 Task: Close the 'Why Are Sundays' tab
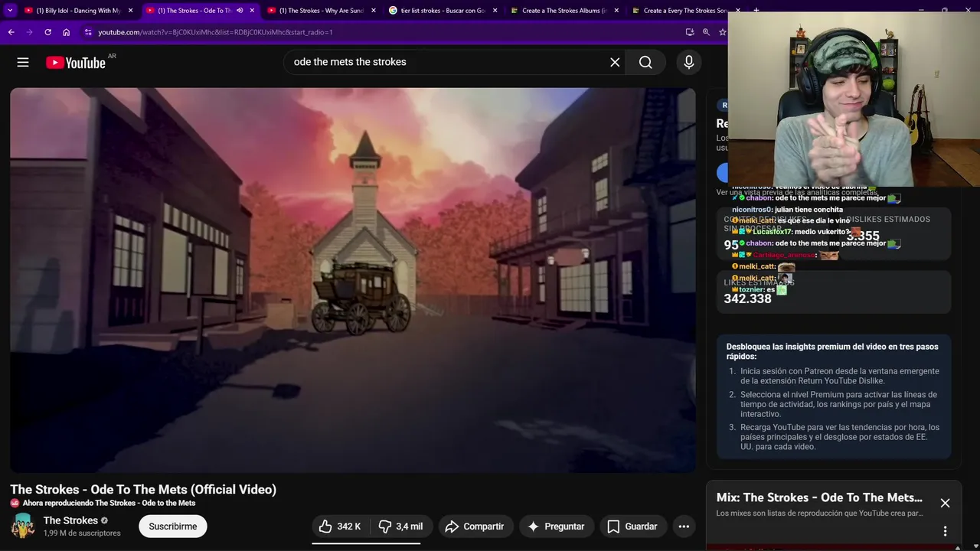(374, 11)
